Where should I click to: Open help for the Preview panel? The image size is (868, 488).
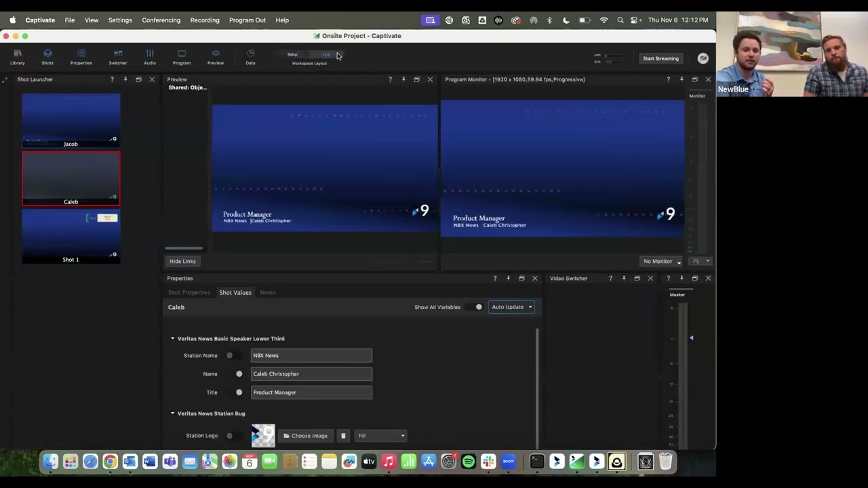click(390, 79)
